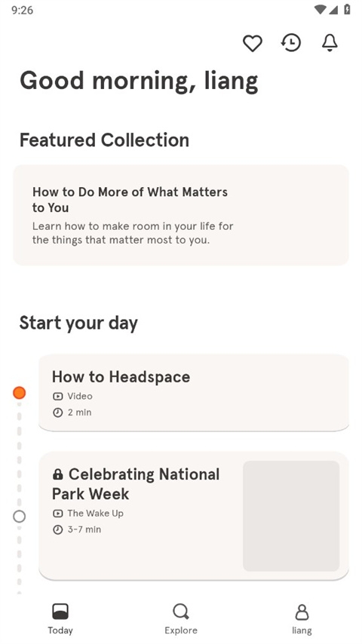Tap the video icon beside The Wake Up
The height and width of the screenshot is (644, 362).
(x=58, y=514)
